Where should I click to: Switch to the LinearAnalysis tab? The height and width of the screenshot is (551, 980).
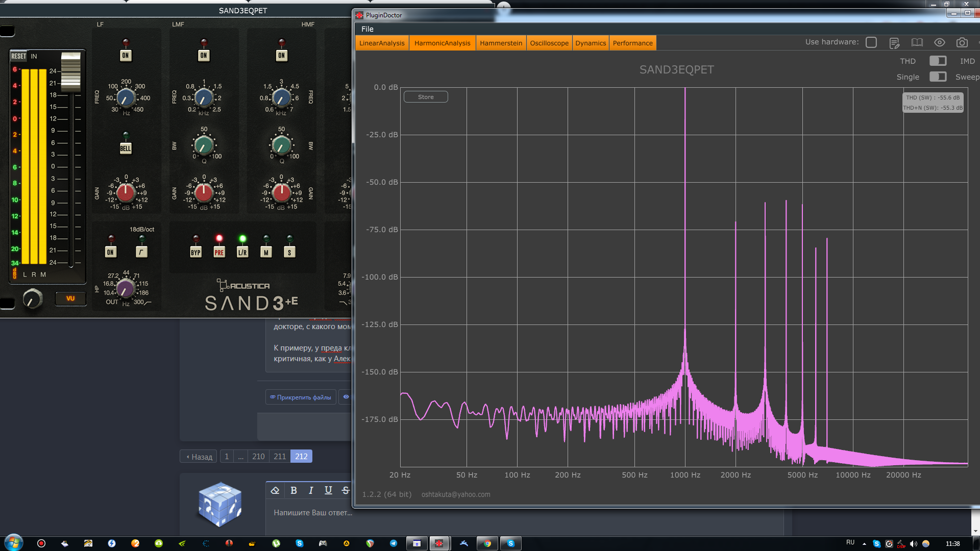click(x=382, y=43)
